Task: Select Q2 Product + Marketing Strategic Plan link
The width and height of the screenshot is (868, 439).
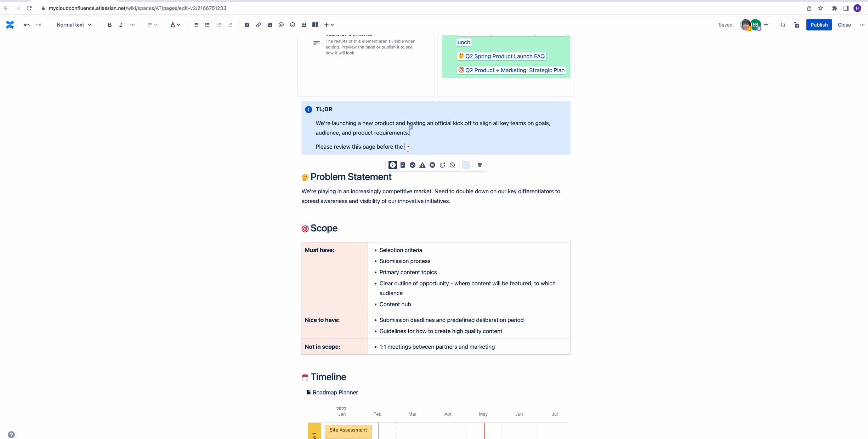Action: pyautogui.click(x=511, y=70)
